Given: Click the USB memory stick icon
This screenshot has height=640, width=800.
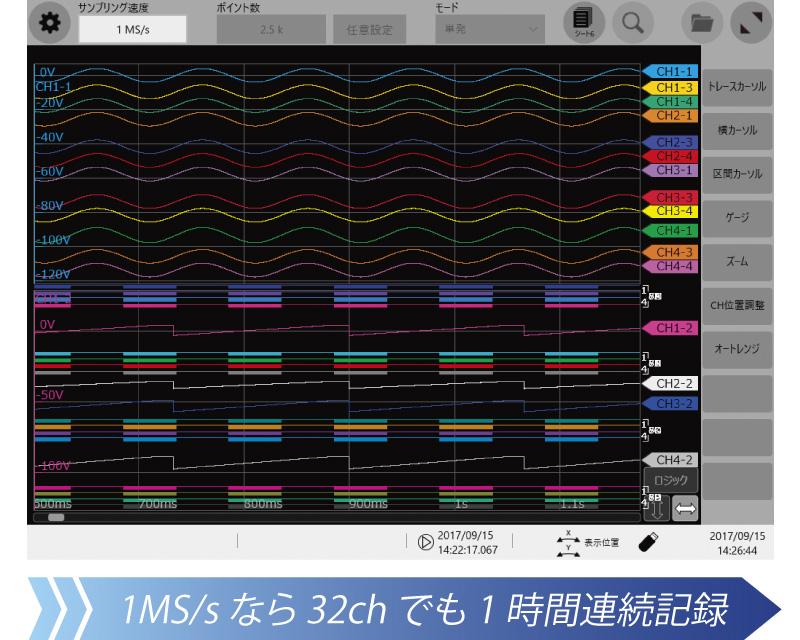Looking at the screenshot, I should click(648, 542).
